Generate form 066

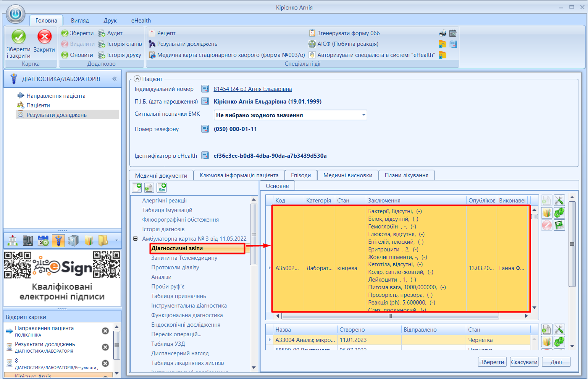[x=344, y=33]
